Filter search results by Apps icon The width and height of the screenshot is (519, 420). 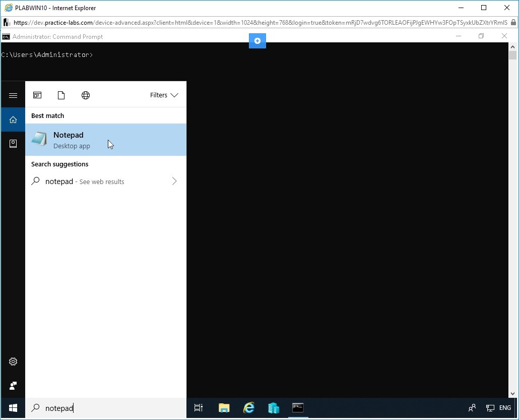(37, 95)
